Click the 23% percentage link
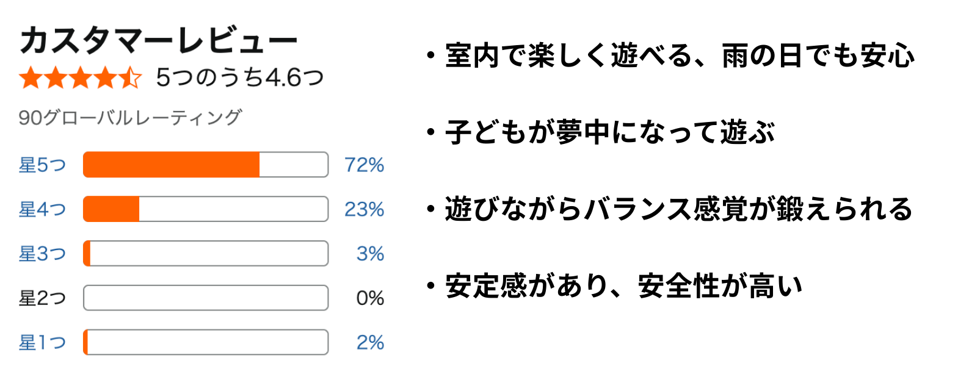 pyautogui.click(x=364, y=210)
